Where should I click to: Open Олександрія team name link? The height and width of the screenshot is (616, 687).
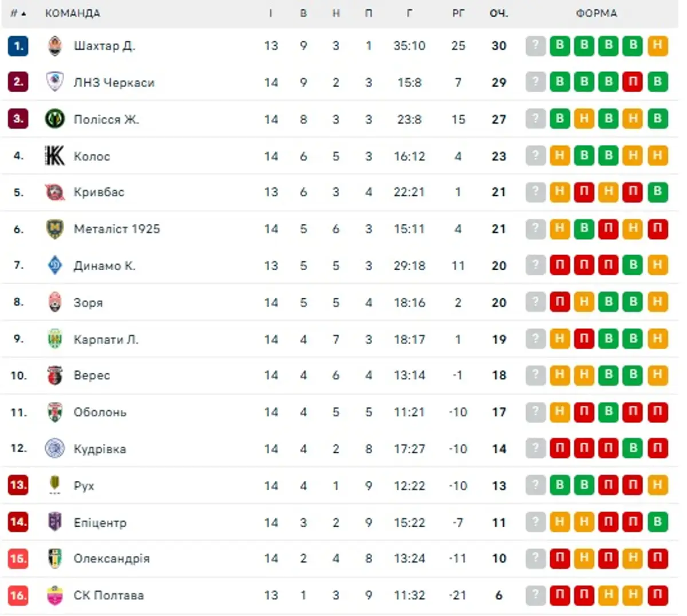pos(112,559)
